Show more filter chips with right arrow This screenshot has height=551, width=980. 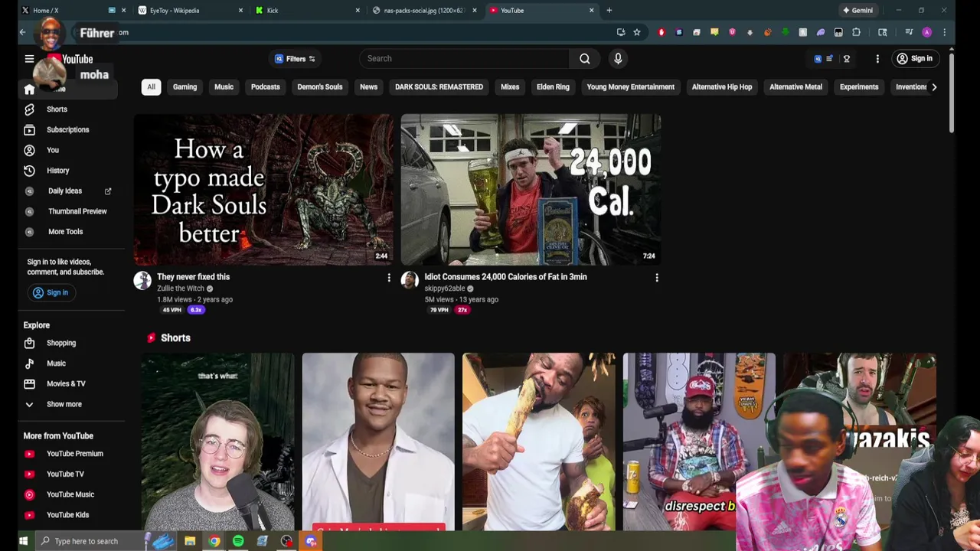pos(934,87)
